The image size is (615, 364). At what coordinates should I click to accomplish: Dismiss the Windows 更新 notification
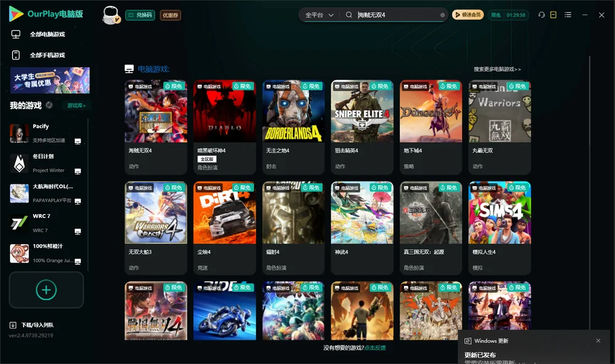(x=598, y=341)
